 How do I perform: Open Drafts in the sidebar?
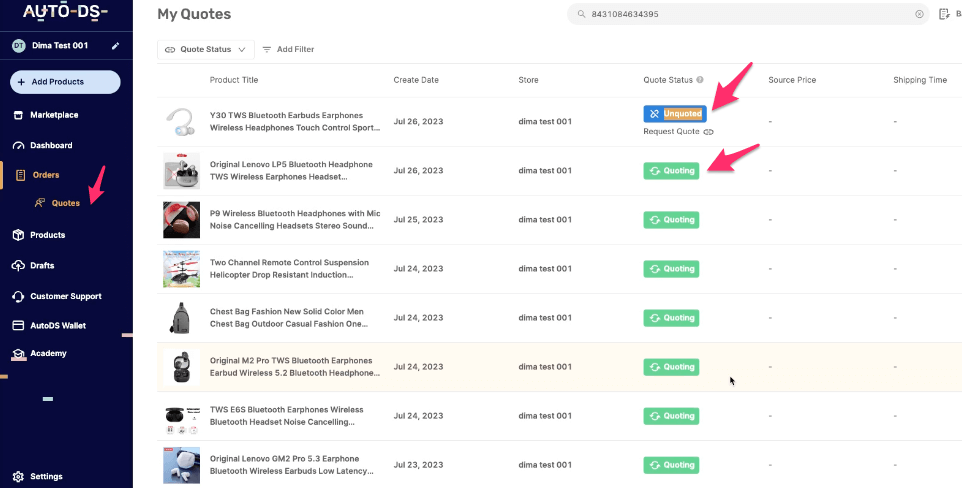pyautogui.click(x=42, y=265)
